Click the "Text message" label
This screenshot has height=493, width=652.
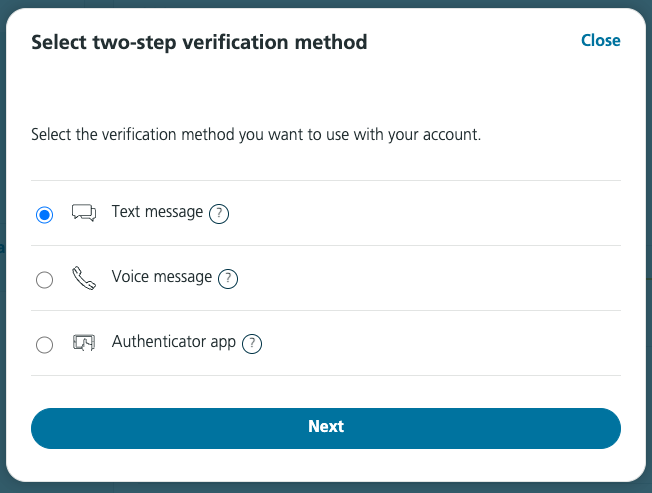(x=157, y=212)
